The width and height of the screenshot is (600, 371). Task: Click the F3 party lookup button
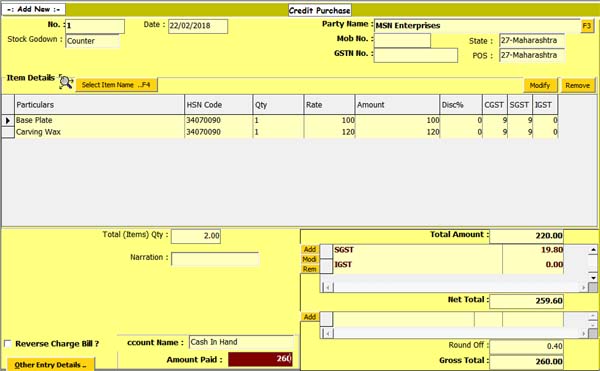click(x=587, y=26)
